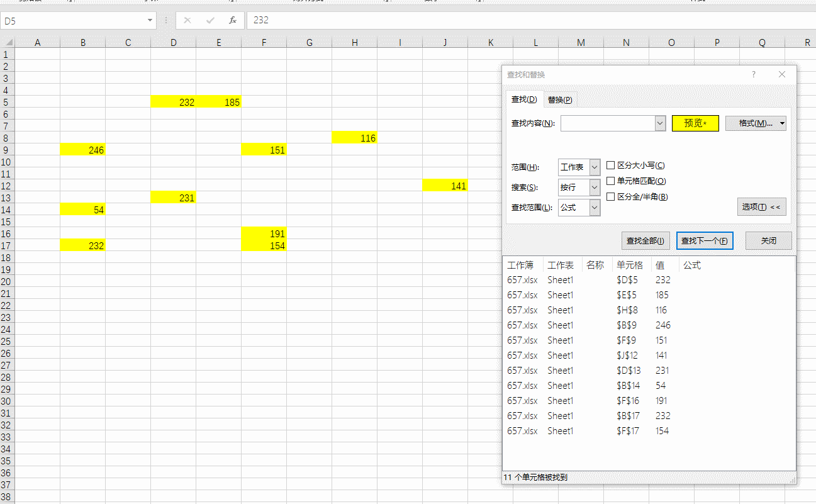816x504 pixels.
Task: Select cell F17 containing 154
Action: point(264,245)
